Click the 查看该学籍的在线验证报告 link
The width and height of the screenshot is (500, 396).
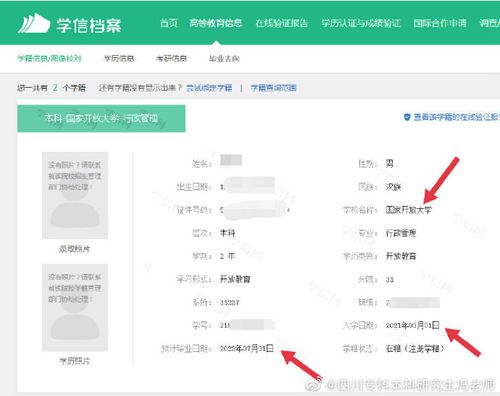(457, 117)
